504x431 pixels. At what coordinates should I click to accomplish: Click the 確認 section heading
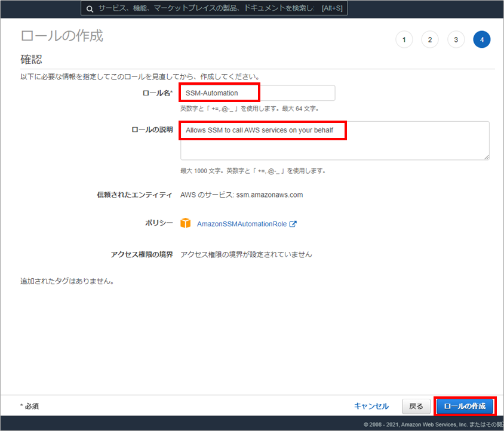pyautogui.click(x=31, y=60)
